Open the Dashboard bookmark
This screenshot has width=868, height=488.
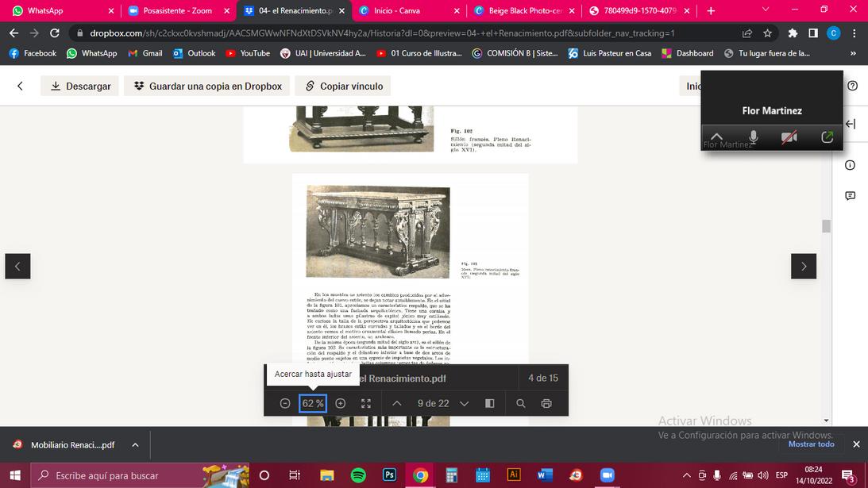pos(688,53)
